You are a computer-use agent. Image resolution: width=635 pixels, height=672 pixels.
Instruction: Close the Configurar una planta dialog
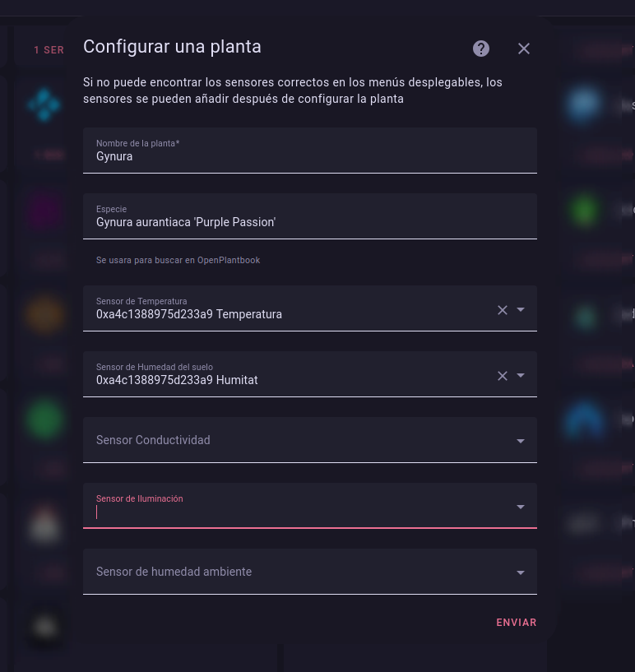[524, 49]
